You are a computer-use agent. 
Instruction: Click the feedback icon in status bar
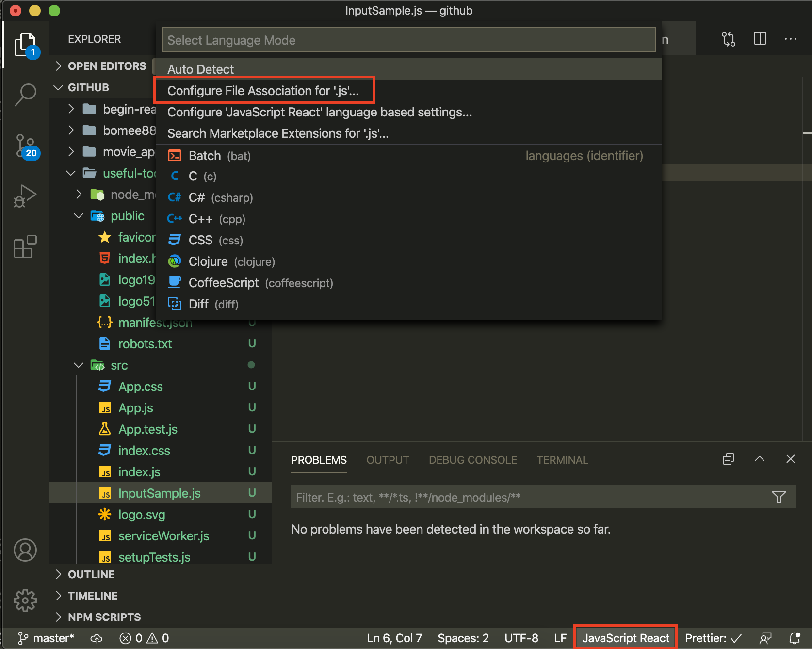765,638
